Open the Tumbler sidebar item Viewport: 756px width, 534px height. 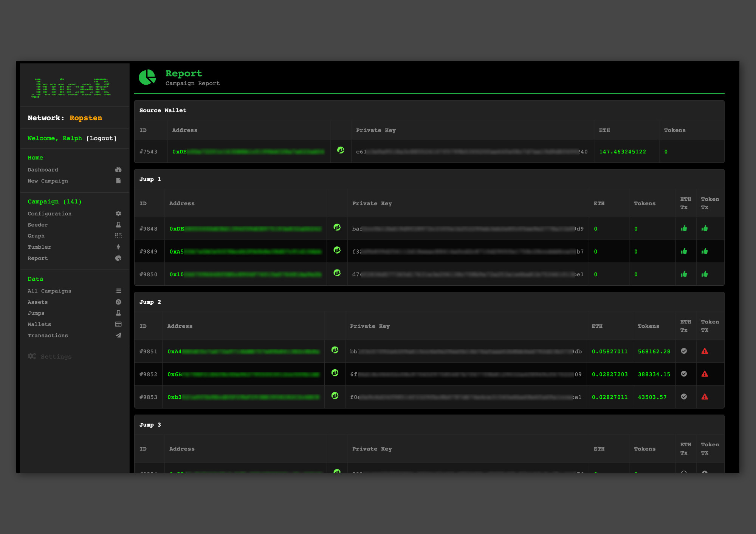point(39,247)
